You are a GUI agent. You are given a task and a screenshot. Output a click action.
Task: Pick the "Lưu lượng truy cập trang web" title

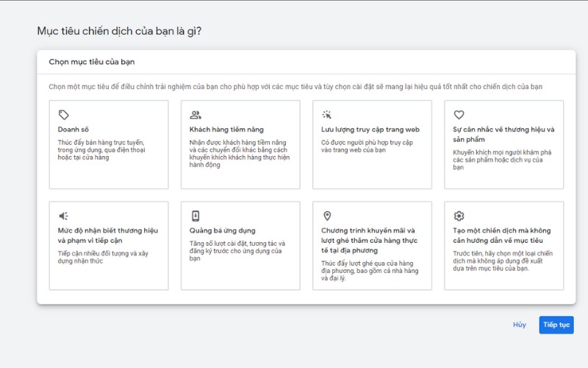(370, 130)
